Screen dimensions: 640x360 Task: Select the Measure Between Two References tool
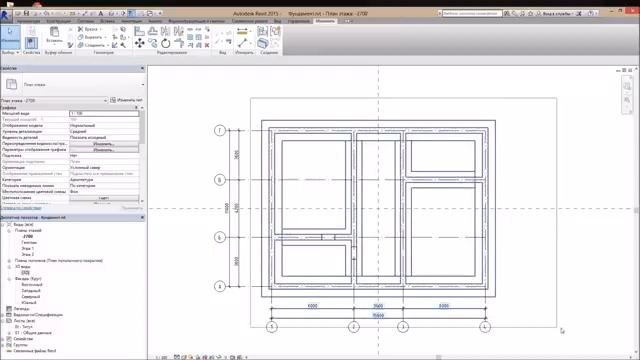[x=242, y=43]
